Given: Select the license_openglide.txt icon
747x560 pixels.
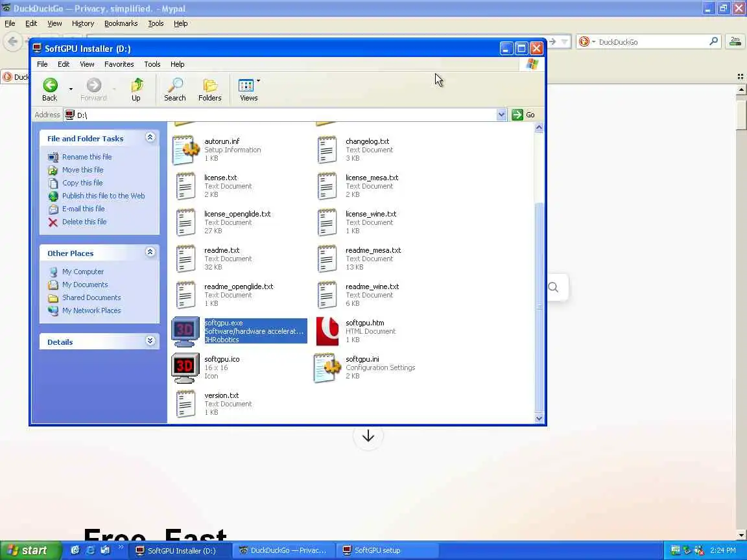Looking at the screenshot, I should [186, 222].
